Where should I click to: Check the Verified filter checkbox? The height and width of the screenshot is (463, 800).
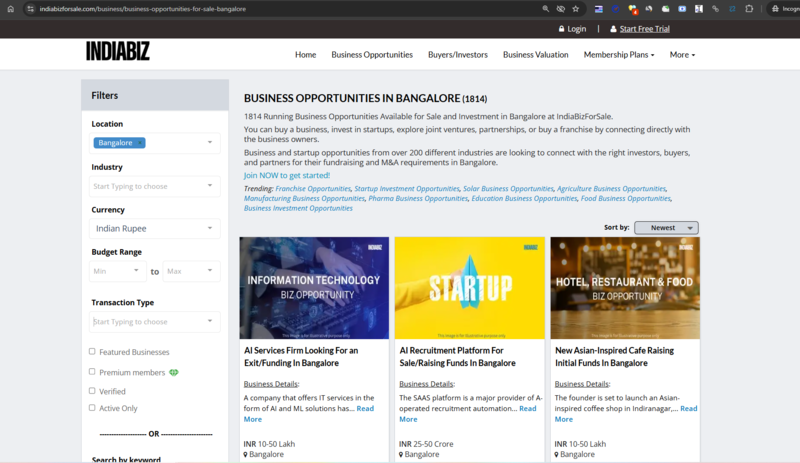(92, 391)
